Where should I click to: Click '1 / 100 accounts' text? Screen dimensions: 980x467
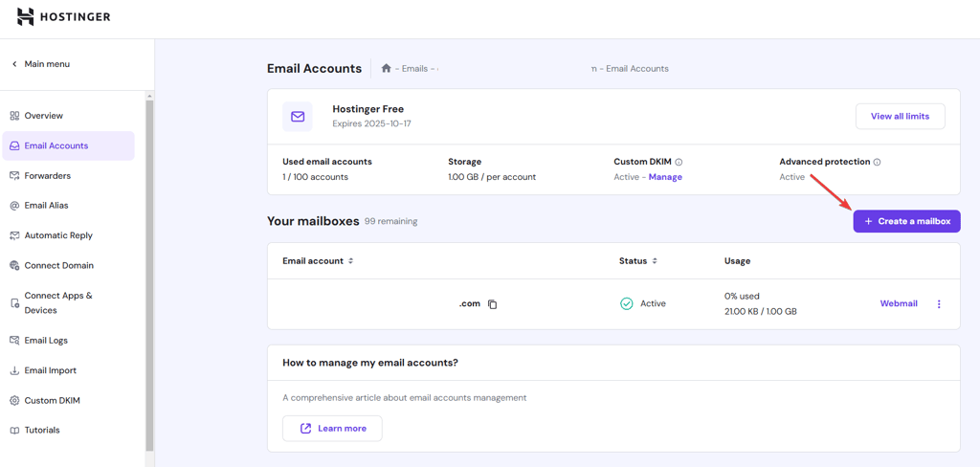[315, 177]
